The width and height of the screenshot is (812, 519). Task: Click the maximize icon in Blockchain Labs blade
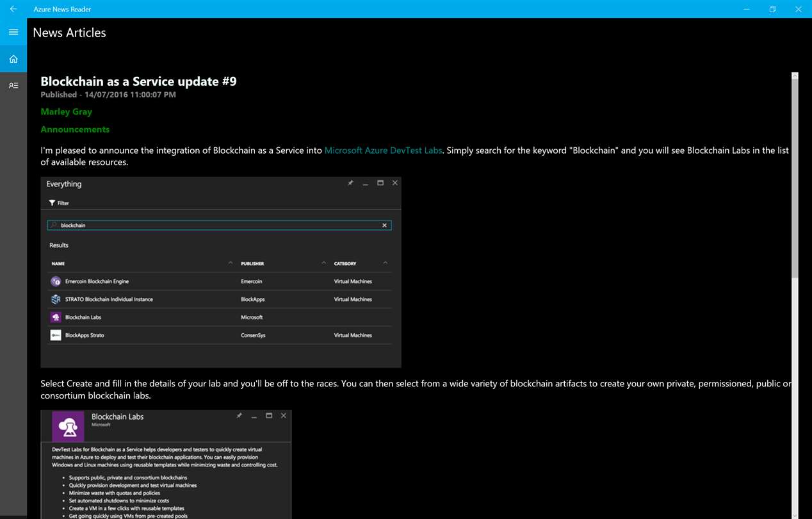pos(269,416)
